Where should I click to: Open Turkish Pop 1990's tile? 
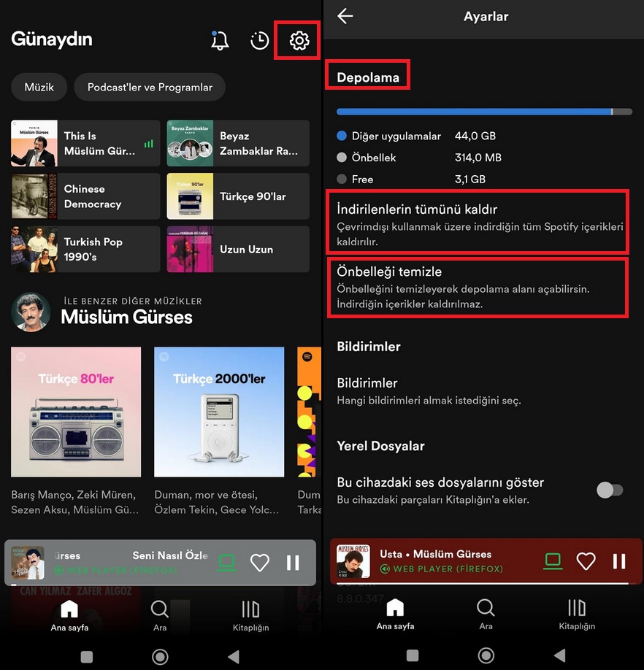(85, 249)
